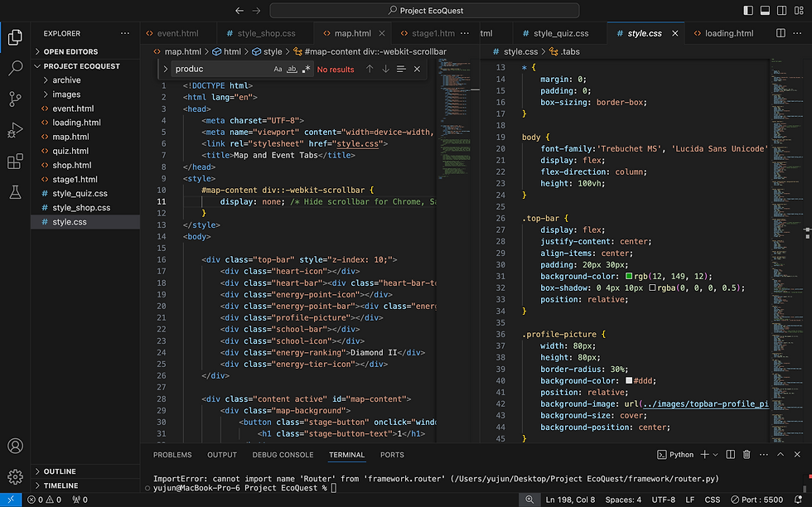Image resolution: width=812 pixels, height=507 pixels.
Task: Open the OUTPUT panel tab
Action: click(222, 455)
